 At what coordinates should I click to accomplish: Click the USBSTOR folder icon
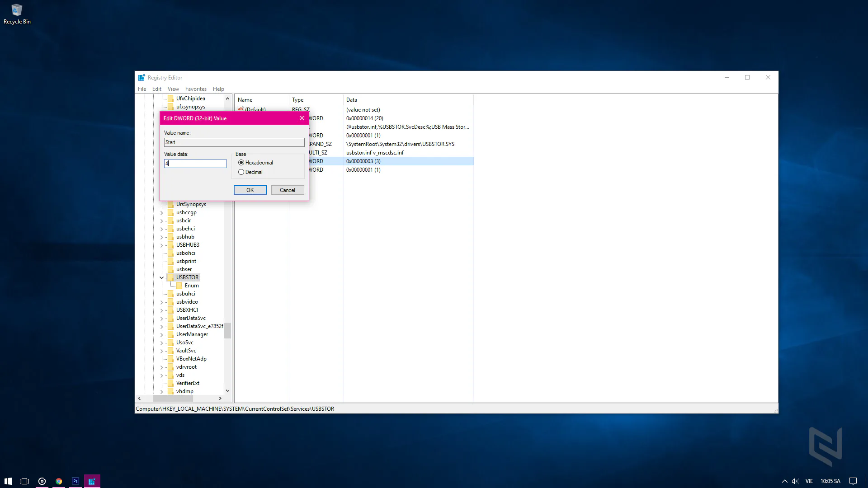tap(170, 277)
